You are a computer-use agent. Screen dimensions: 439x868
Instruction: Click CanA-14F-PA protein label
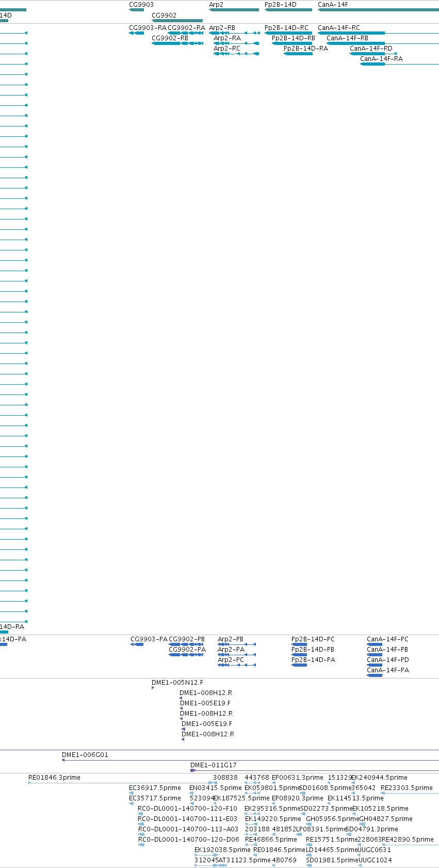(388, 670)
